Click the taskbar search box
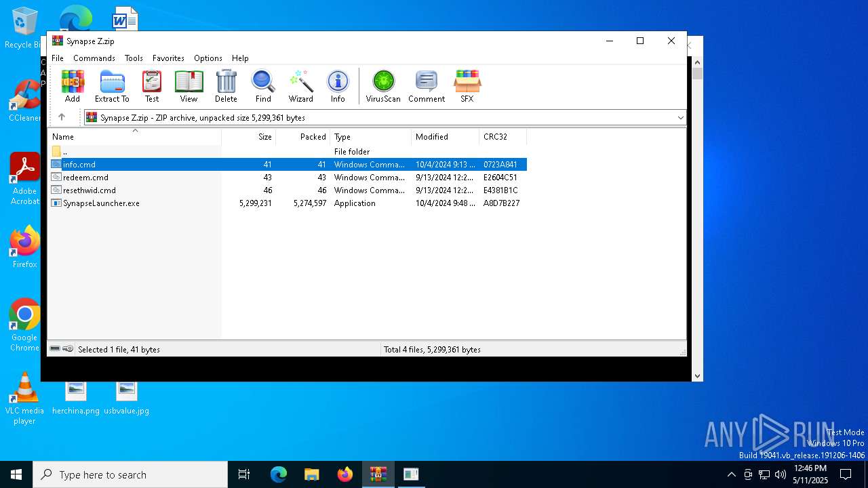Screen dimensions: 868x488 (130, 474)
